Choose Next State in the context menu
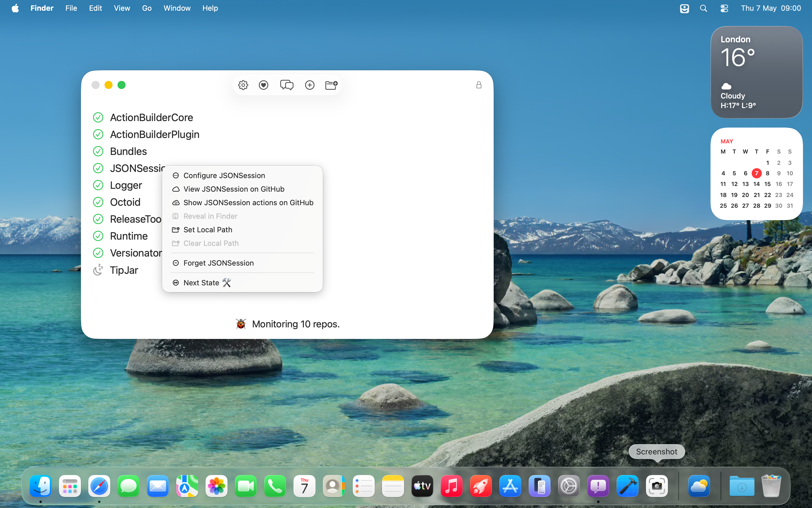Viewport: 812px width, 508px height. coord(242,283)
